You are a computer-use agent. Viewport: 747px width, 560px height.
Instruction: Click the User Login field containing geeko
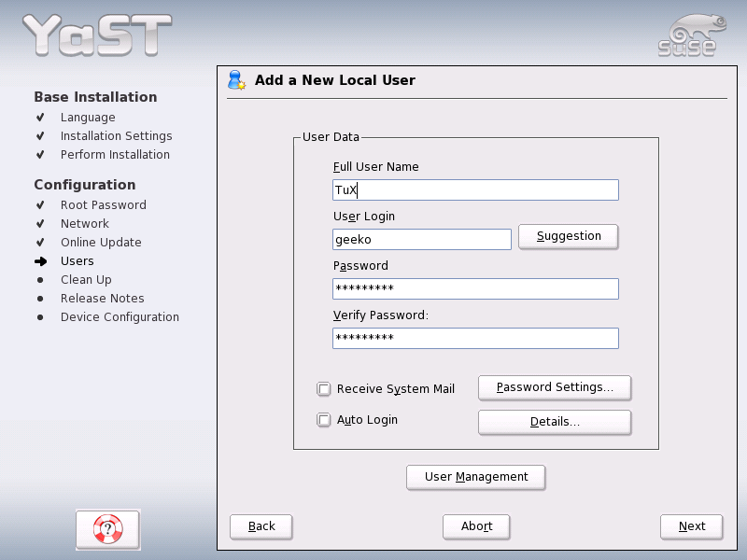click(x=422, y=240)
